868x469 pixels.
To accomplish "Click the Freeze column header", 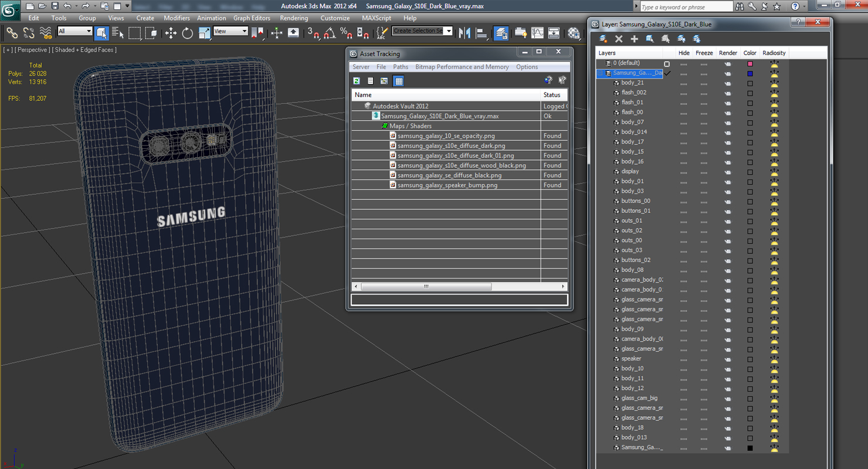I will pyautogui.click(x=704, y=53).
